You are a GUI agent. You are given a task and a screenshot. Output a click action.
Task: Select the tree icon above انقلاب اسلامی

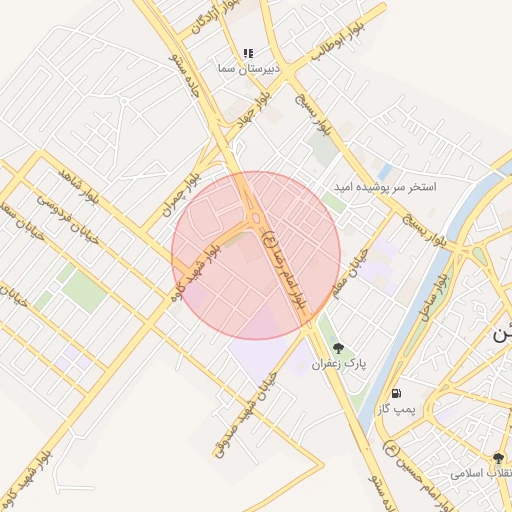[498, 458]
